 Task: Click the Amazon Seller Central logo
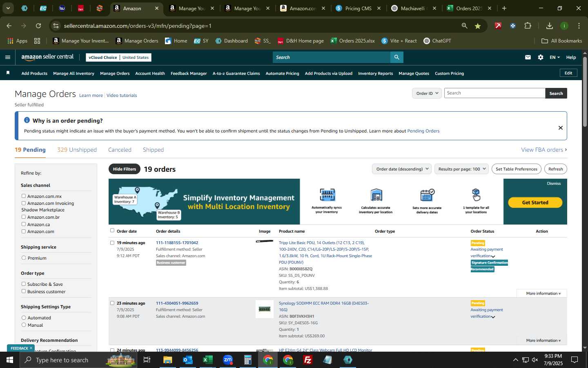pyautogui.click(x=47, y=57)
